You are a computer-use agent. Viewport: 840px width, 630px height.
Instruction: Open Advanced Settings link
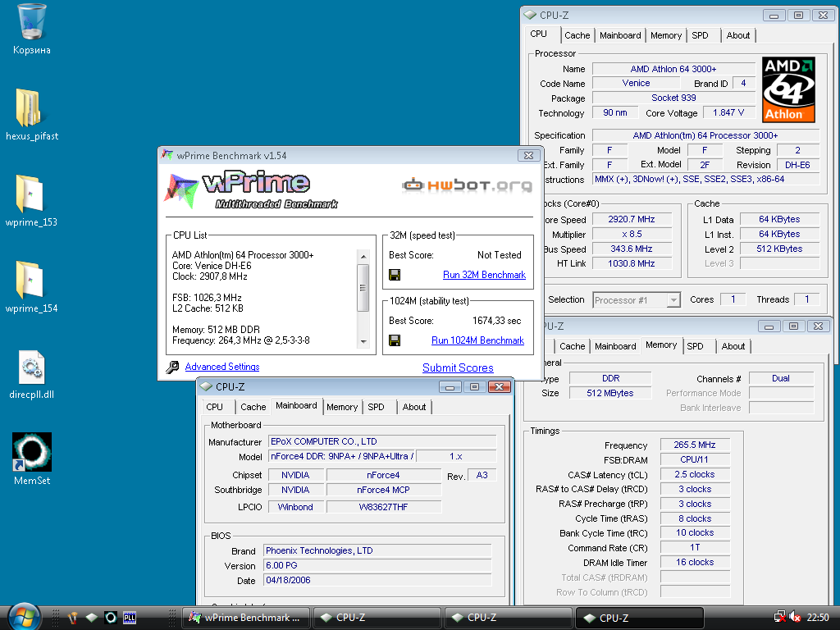click(x=222, y=367)
